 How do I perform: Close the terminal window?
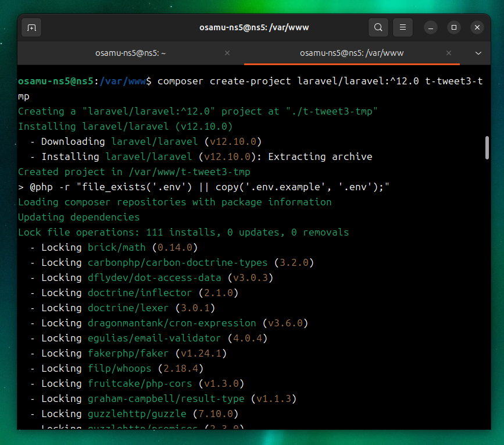477,27
